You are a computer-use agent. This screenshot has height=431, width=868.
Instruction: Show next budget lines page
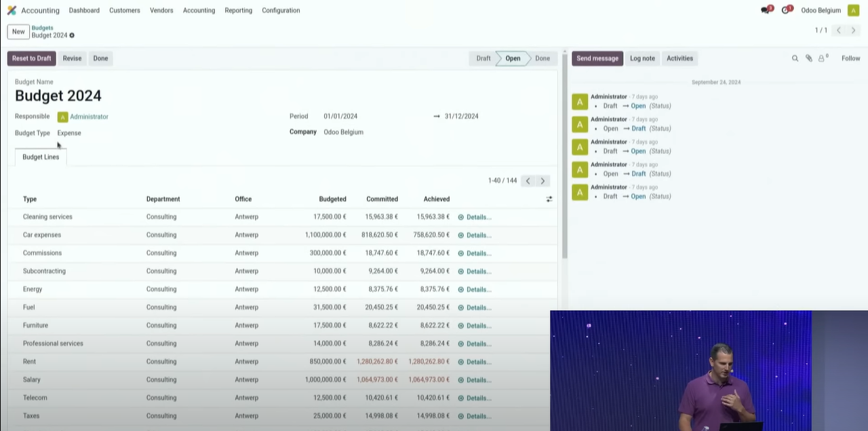pos(542,181)
